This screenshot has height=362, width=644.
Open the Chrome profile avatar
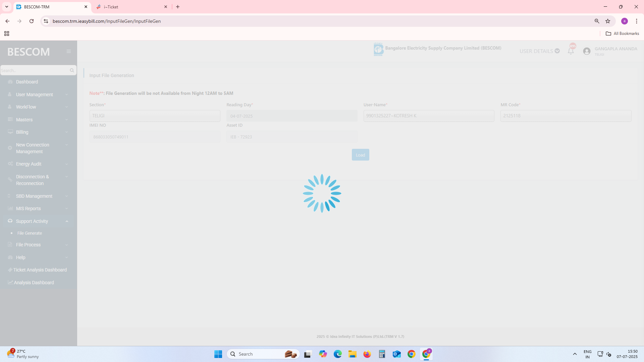(x=624, y=21)
